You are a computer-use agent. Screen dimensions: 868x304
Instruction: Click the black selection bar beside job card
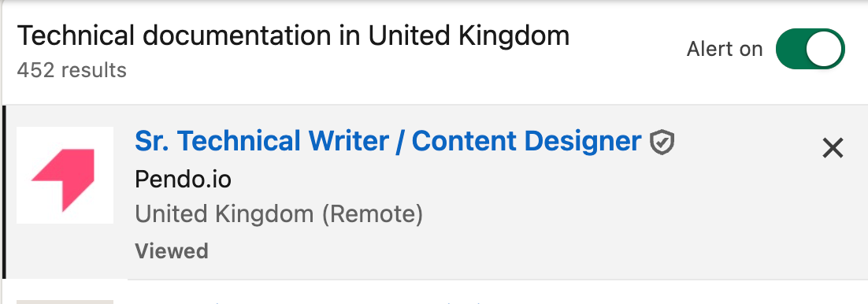pyautogui.click(x=4, y=192)
